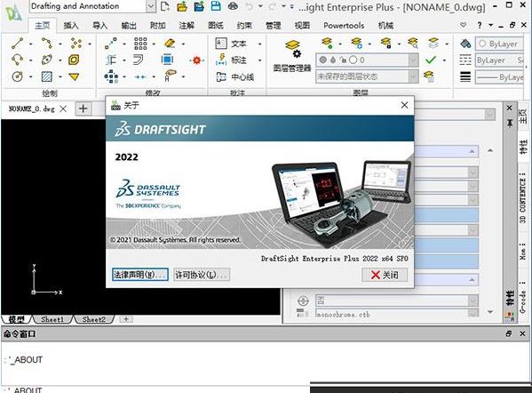Open the ByLayer linestyle dropdown
Image resolution: width=532 pixels, height=393 pixels.
pyautogui.click(x=499, y=60)
